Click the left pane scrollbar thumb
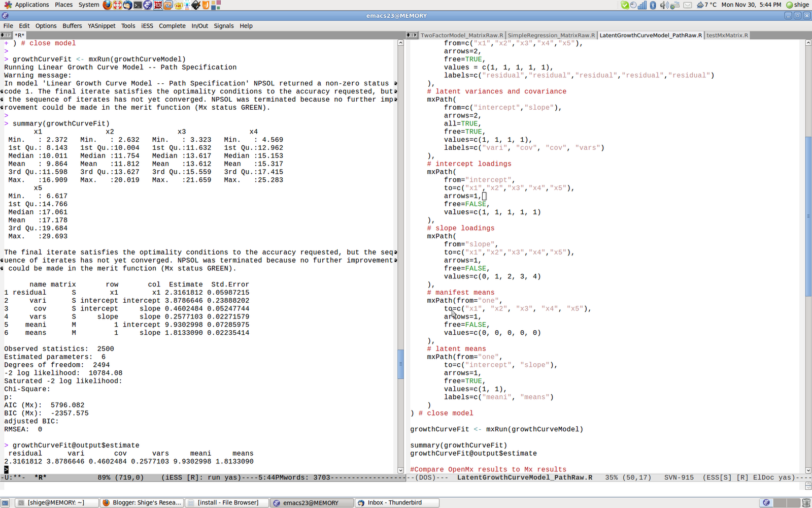Viewport: 812px width, 508px height. pyautogui.click(x=400, y=364)
